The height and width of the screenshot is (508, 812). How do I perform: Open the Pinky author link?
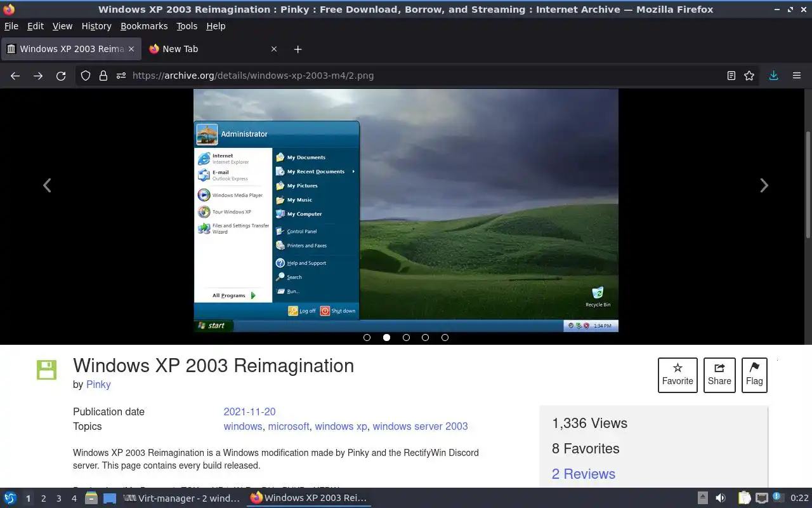[x=98, y=384]
